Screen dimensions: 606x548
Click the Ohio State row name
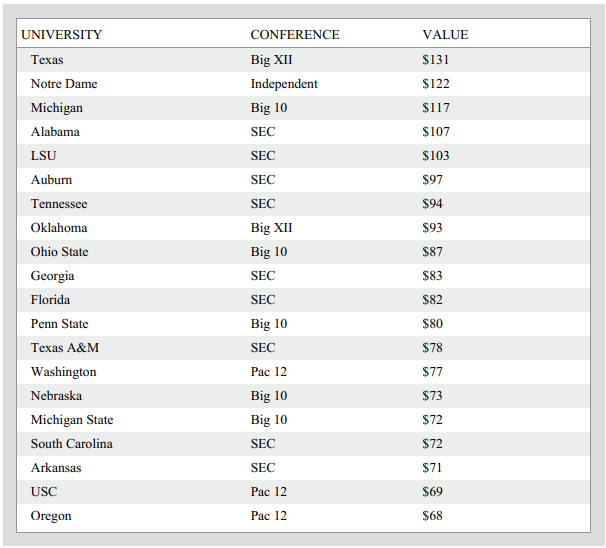click(x=60, y=252)
